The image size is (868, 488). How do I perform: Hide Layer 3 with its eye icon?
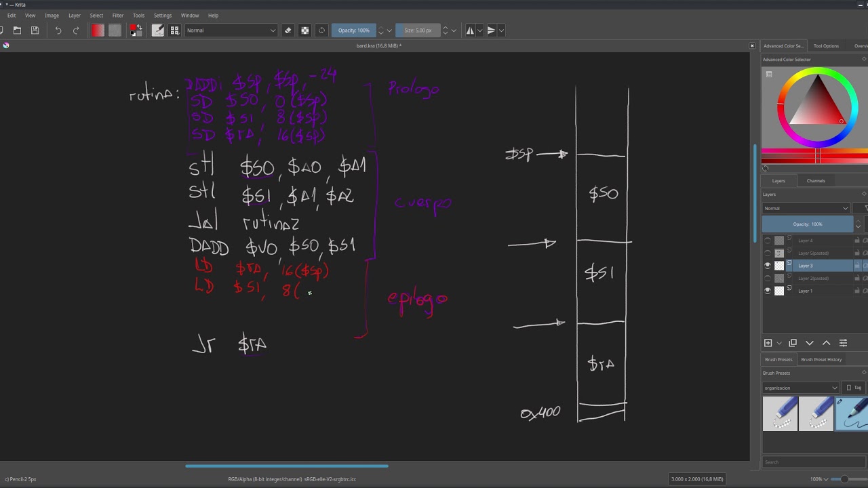point(768,266)
